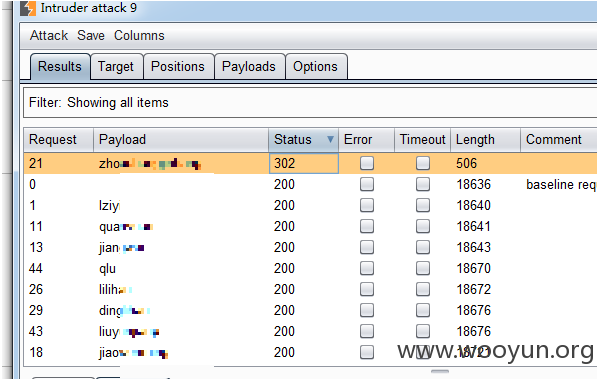Viewport: 603px width, 379px height.
Task: Toggle Error checkbox for request 43
Action: click(367, 331)
